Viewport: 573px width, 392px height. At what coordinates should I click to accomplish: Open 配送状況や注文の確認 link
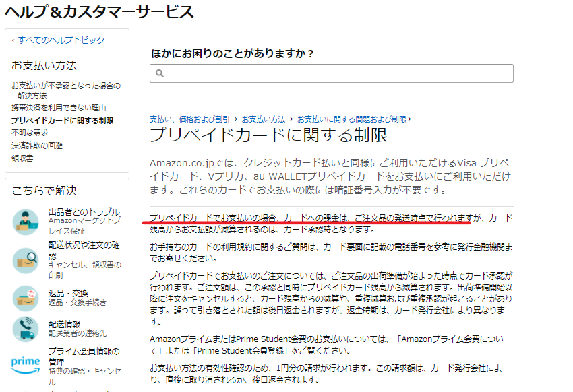point(84,251)
